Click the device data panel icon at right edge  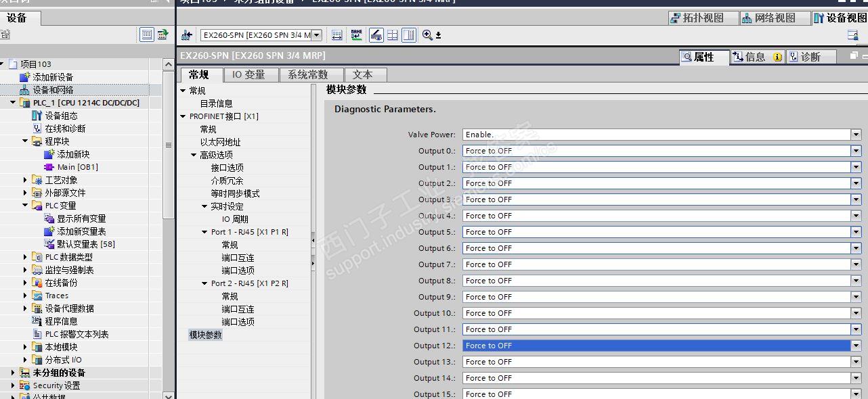point(852,34)
